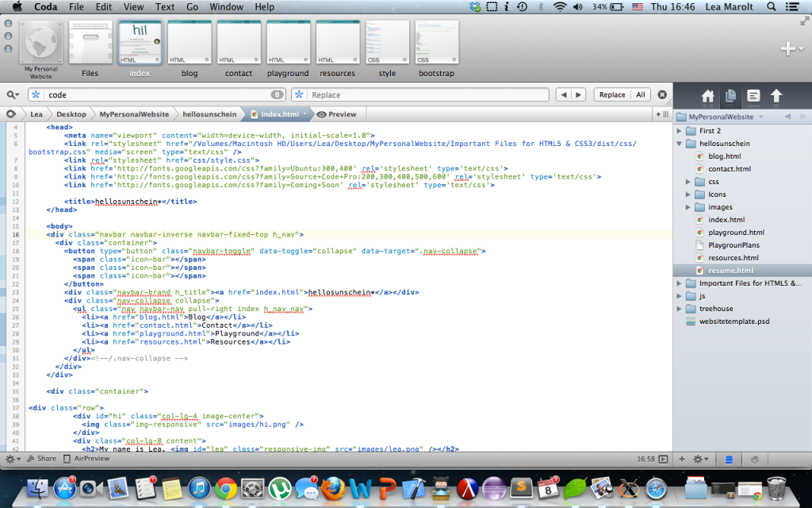Image resolution: width=812 pixels, height=508 pixels.
Task: Switch sidebar to the Files view icon
Action: [x=730, y=96]
